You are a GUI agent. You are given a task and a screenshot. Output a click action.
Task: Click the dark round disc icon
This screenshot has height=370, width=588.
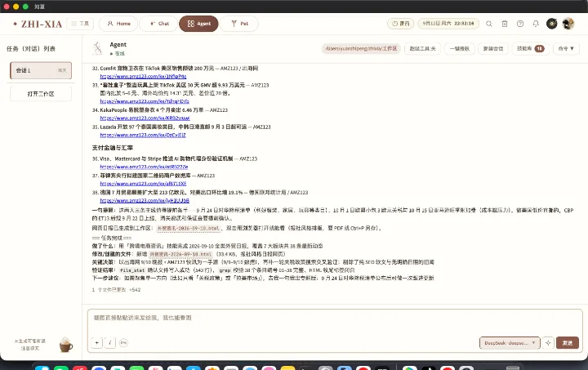click(x=551, y=24)
